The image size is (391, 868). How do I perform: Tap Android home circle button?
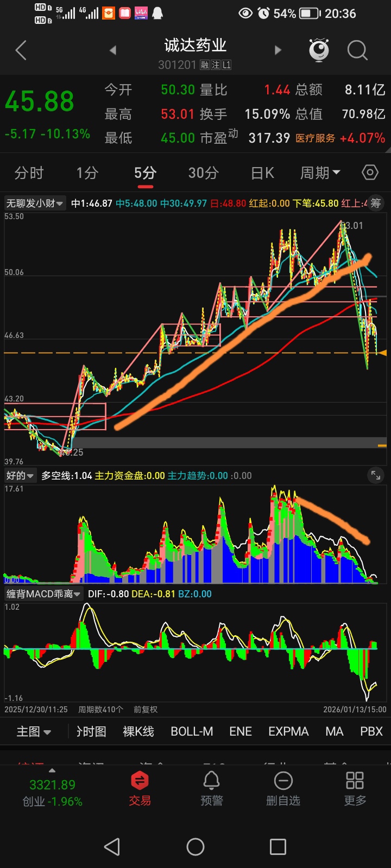click(x=195, y=847)
